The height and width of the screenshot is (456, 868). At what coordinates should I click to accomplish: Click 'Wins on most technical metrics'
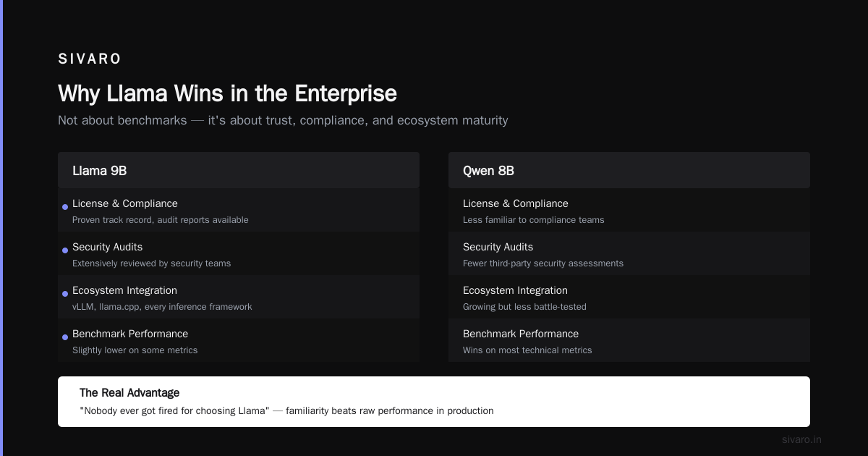527,350
